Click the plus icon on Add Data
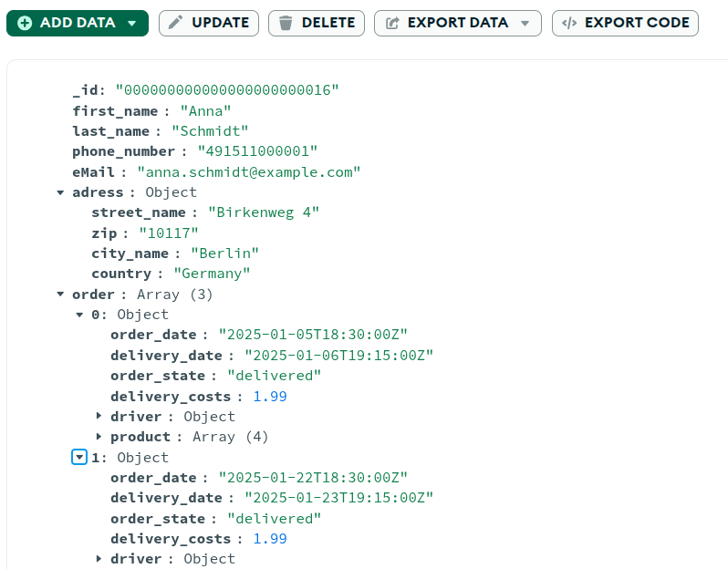Viewport: 728px width, 569px height. [x=25, y=23]
